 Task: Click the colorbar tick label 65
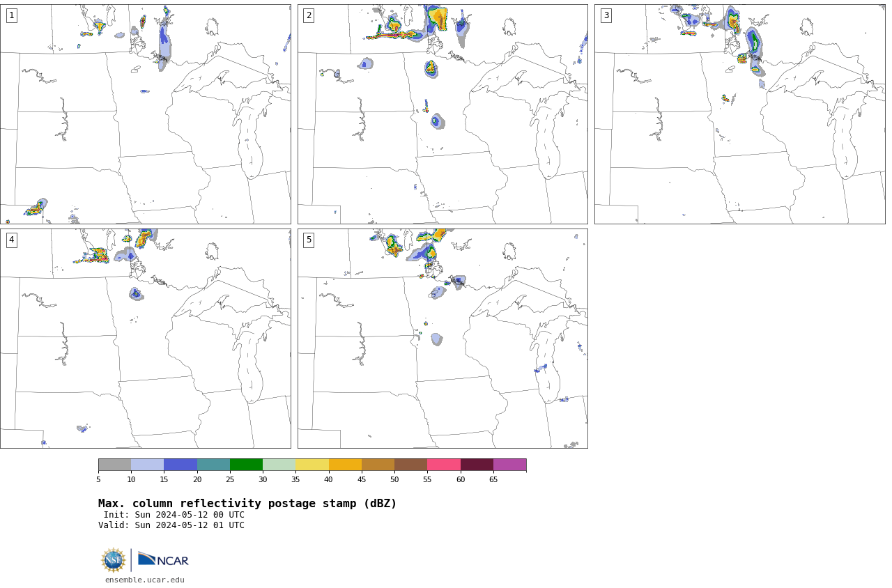coord(493,479)
